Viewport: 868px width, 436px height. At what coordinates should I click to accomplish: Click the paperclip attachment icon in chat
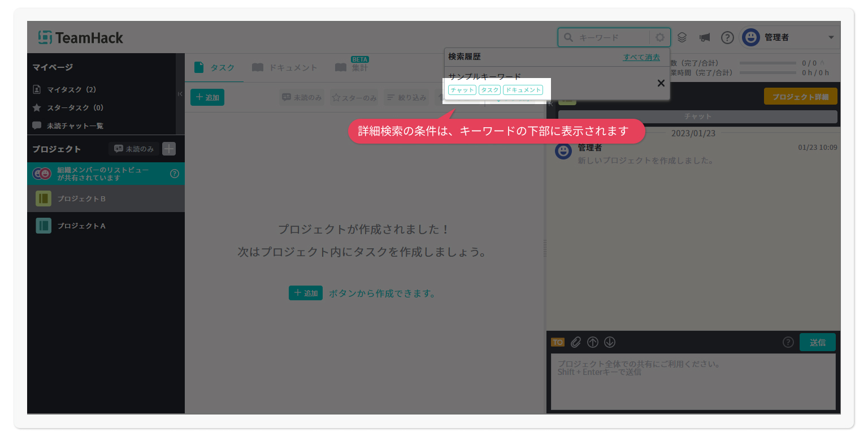click(575, 342)
